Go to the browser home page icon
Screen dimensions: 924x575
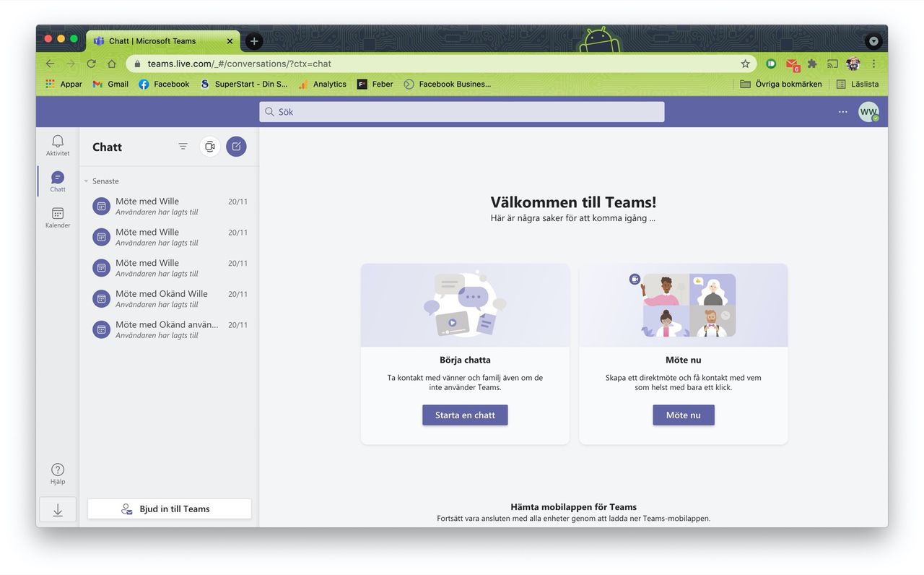(x=111, y=64)
